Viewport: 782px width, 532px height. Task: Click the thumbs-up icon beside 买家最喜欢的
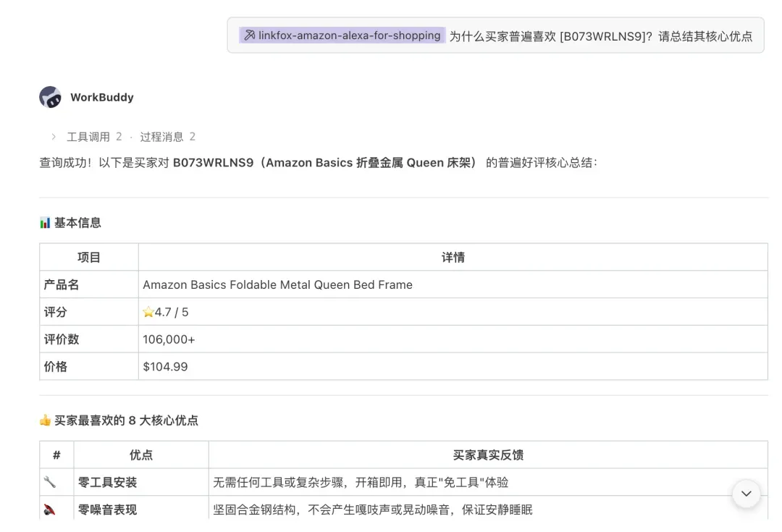[45, 421]
